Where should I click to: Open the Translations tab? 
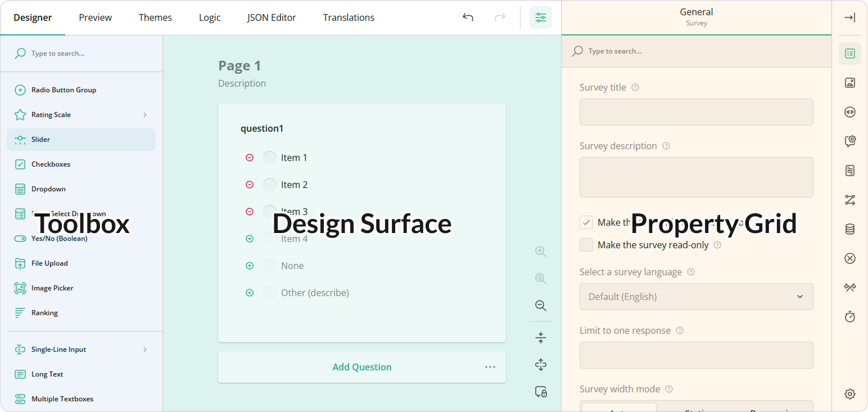(349, 17)
